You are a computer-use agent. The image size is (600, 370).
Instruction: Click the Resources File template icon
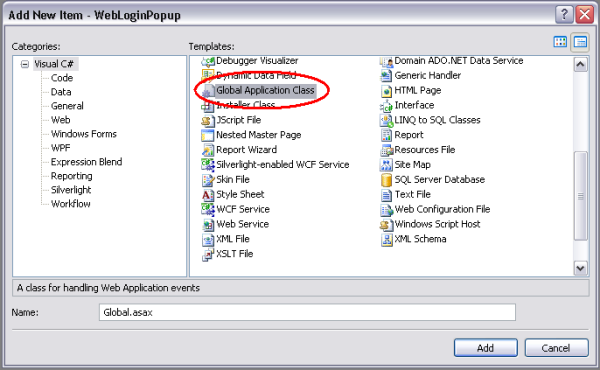pos(386,150)
